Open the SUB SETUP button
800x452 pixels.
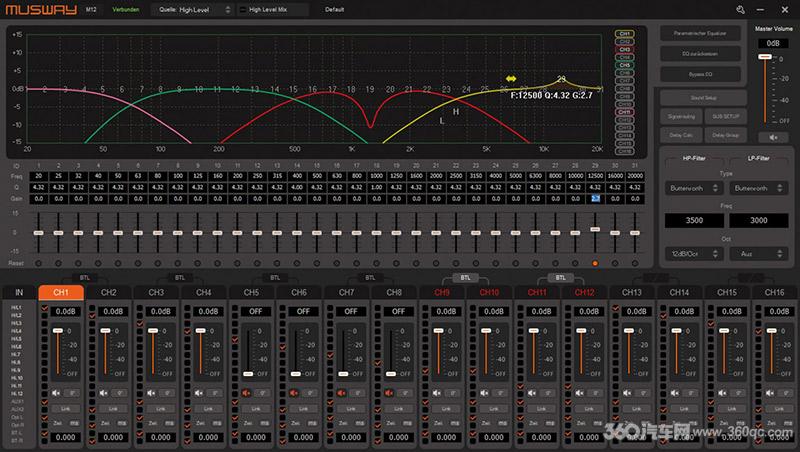click(726, 116)
